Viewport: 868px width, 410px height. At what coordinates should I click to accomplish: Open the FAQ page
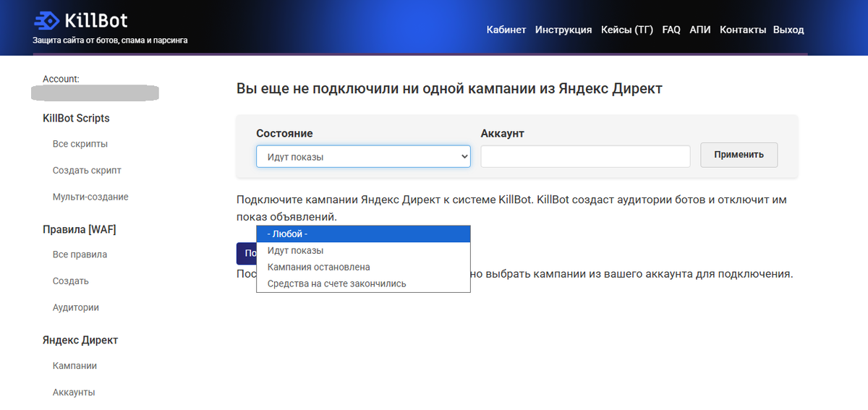pos(671,30)
